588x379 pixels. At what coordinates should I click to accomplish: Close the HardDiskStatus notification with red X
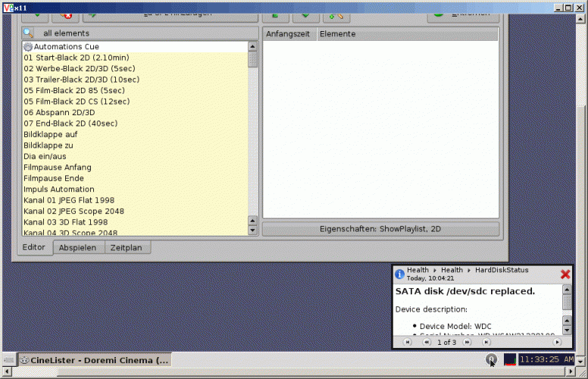coord(565,274)
